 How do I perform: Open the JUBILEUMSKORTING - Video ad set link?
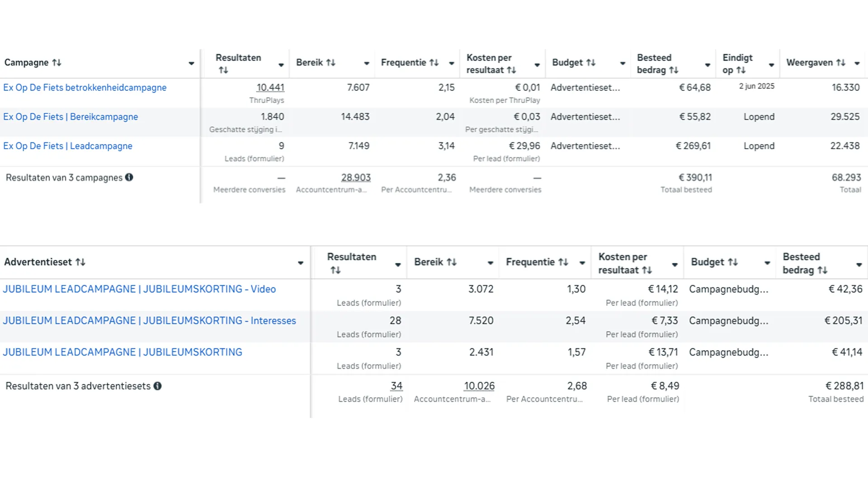pos(139,289)
